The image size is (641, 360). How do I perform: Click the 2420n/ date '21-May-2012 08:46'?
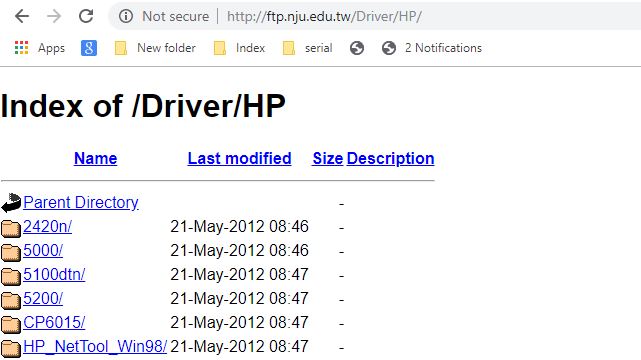[x=239, y=227]
